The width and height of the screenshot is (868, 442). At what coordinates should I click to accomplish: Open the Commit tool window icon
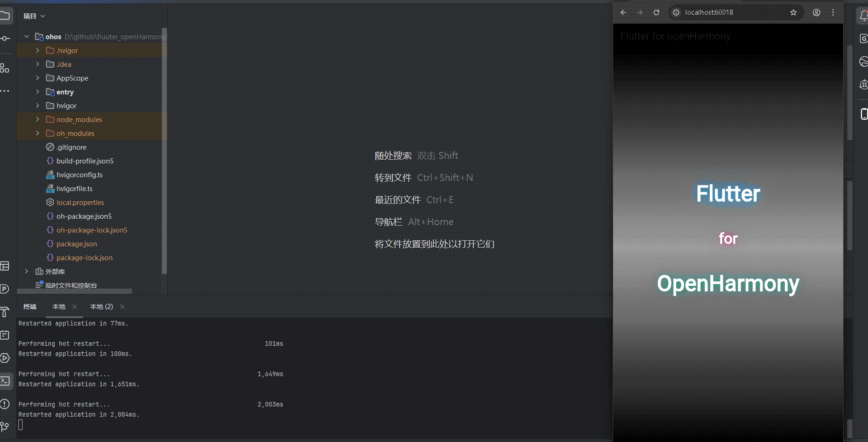[5, 39]
